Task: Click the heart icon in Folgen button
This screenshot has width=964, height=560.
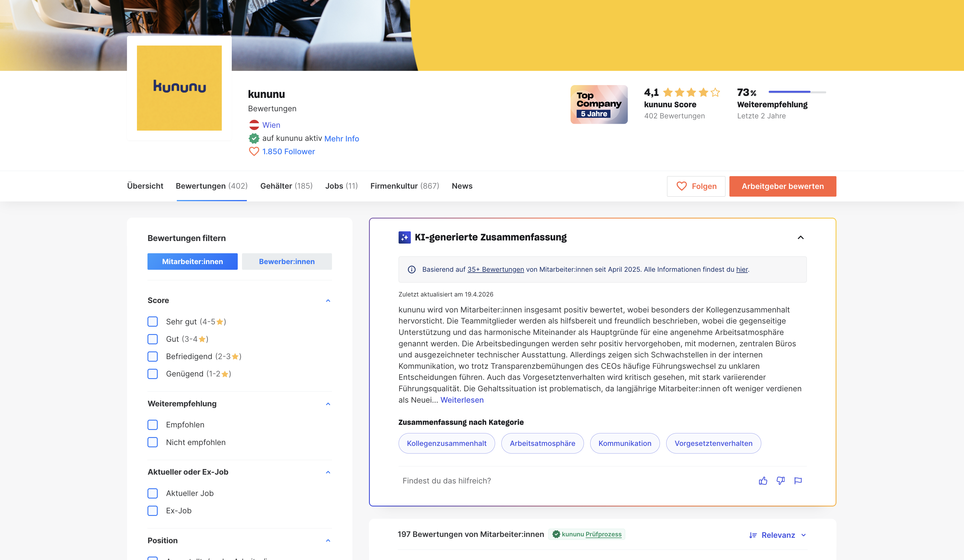Action: tap(681, 186)
